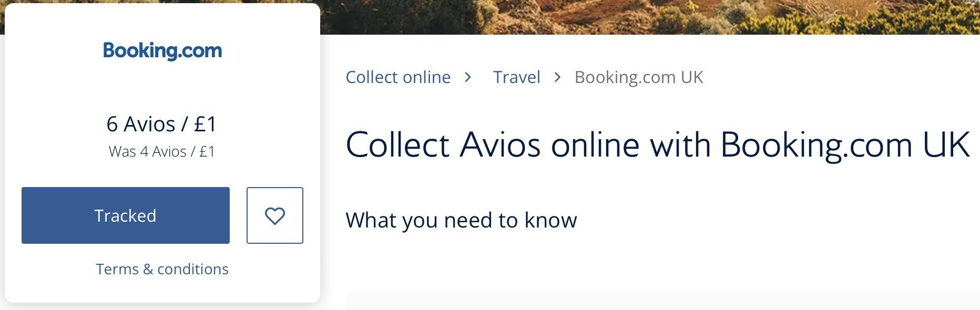Click the 6 Avios / £1 rate text
Screen dimensions: 980x310
tap(162, 125)
